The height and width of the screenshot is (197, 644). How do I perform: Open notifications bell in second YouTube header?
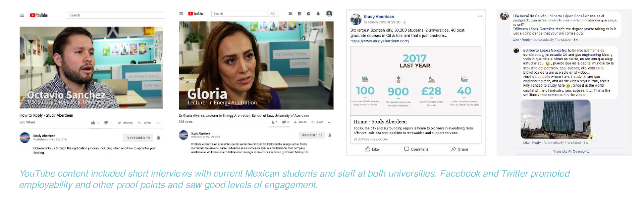(318, 14)
